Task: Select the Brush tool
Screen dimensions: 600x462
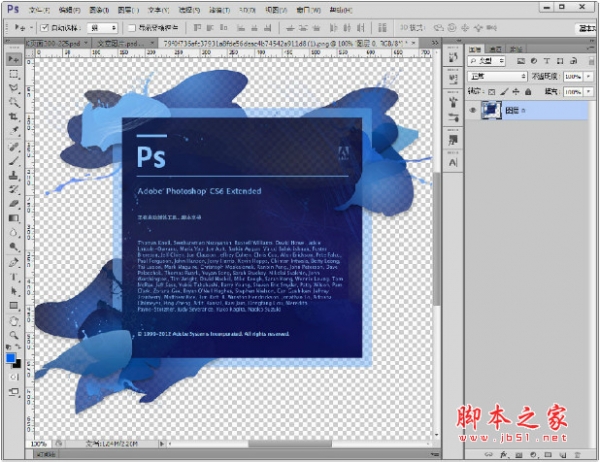Action: (x=14, y=161)
